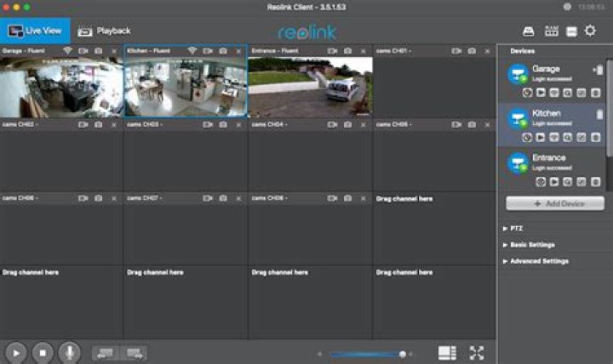Select the Entrance camera video thumbnail
The width and height of the screenshot is (613, 364).
[x=311, y=87]
